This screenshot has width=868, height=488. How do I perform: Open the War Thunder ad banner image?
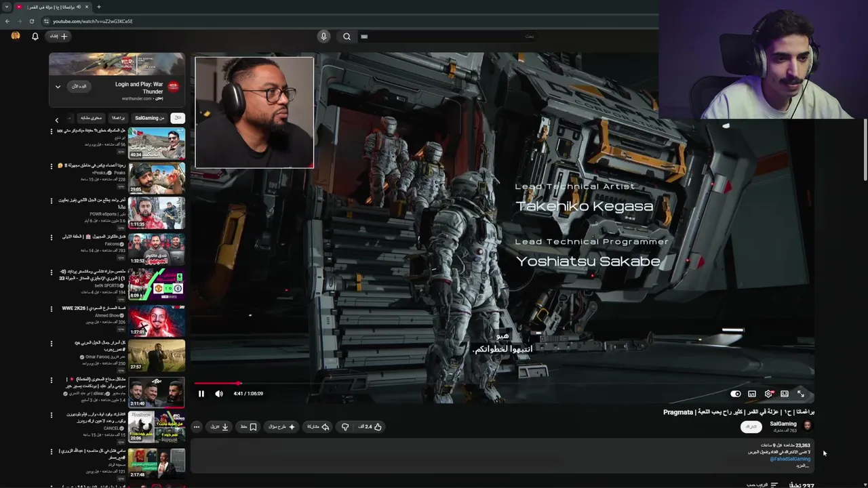(117, 64)
